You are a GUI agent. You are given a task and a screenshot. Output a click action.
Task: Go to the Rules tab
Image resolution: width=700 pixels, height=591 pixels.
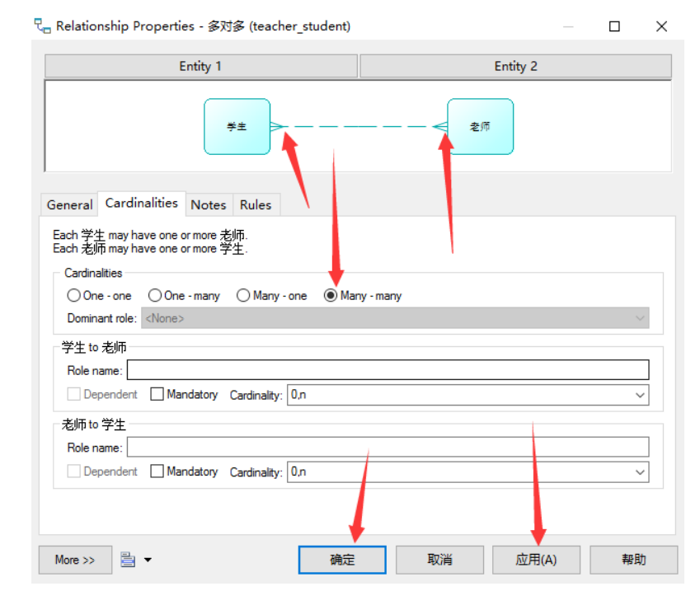256,204
